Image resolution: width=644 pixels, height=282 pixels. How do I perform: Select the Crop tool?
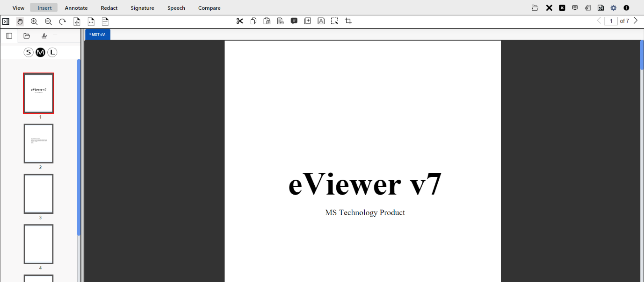pos(348,21)
